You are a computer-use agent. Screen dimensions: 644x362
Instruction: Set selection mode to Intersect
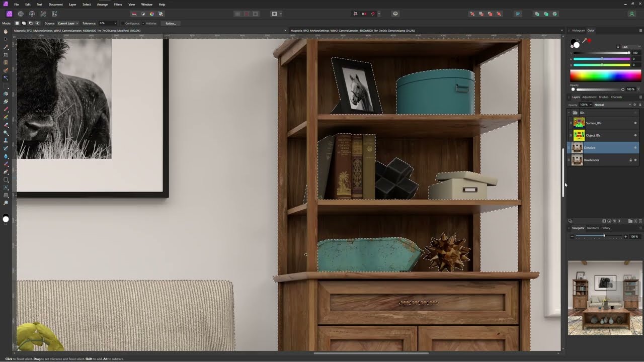38,23
